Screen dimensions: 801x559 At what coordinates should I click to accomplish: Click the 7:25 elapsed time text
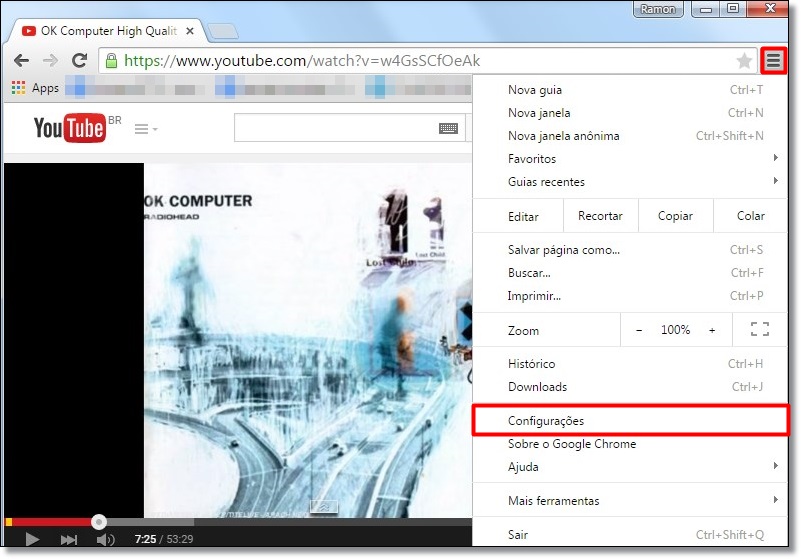146,539
